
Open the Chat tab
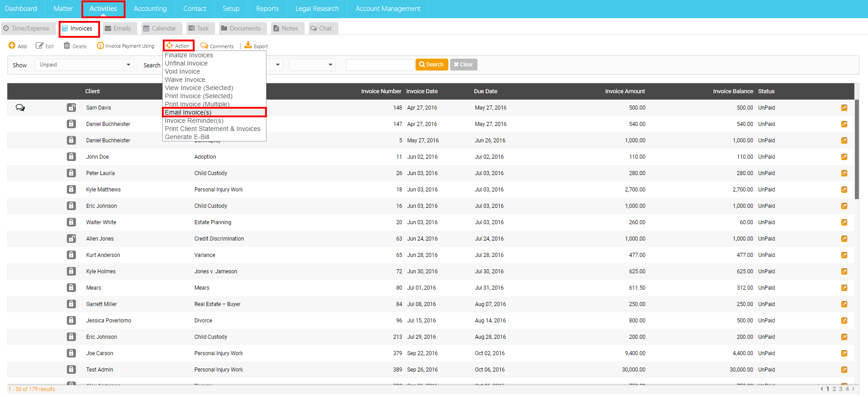pos(323,28)
